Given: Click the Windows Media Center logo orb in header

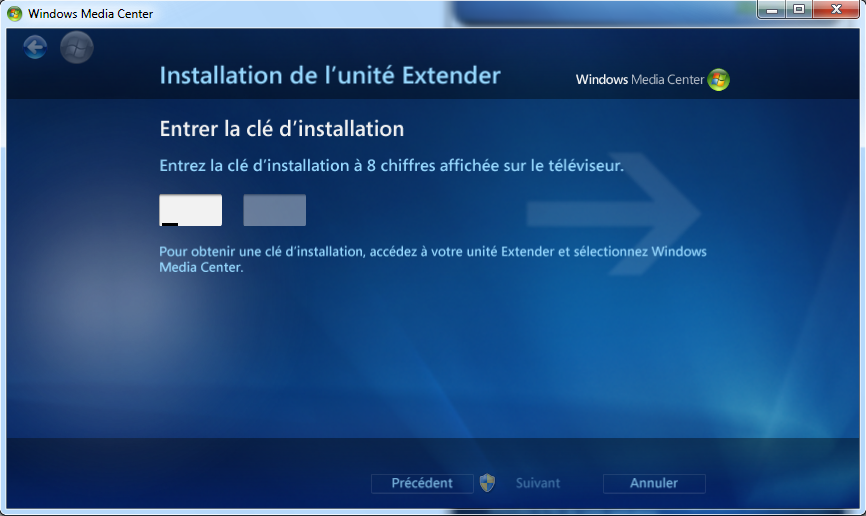Looking at the screenshot, I should 719,80.
